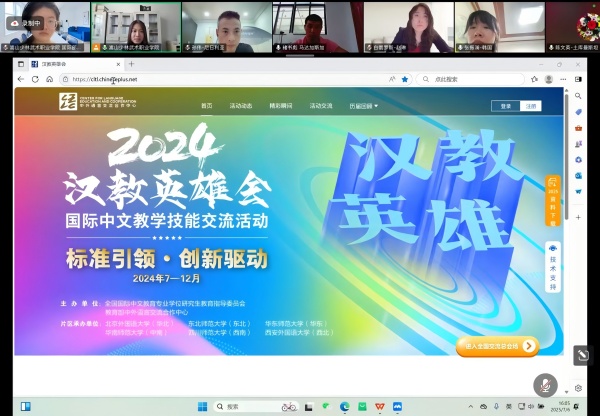This screenshot has height=416, width=600.
Task: Open sidebar blue shopping tag icon
Action: pyautogui.click(x=578, y=112)
